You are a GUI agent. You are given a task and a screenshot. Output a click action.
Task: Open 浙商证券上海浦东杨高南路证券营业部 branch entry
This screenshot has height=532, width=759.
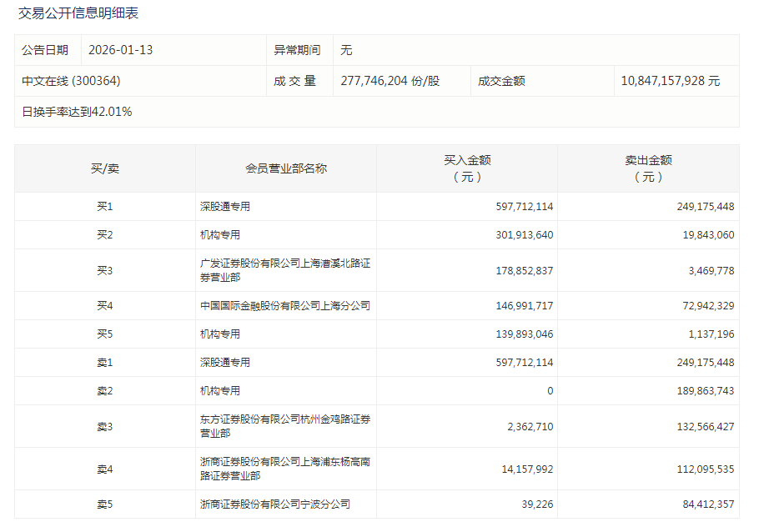coord(285,469)
